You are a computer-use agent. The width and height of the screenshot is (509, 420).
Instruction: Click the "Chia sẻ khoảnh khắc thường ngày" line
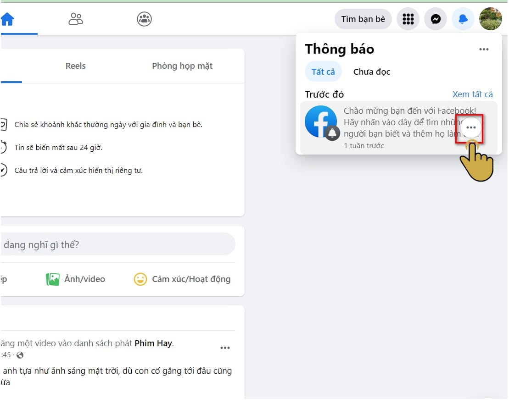(108, 125)
